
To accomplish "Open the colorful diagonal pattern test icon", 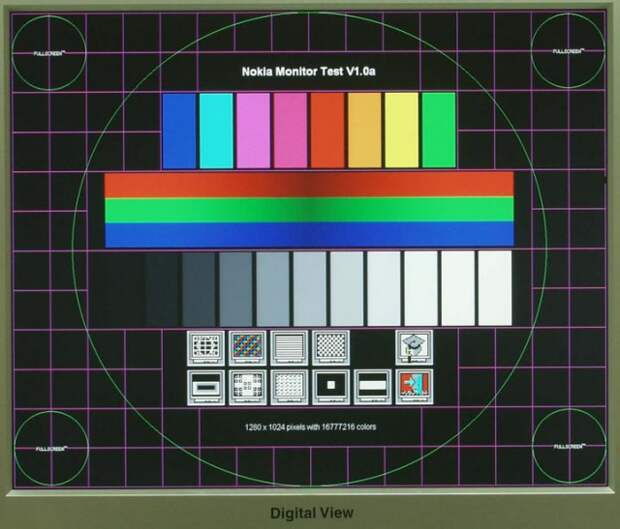I will (x=248, y=348).
